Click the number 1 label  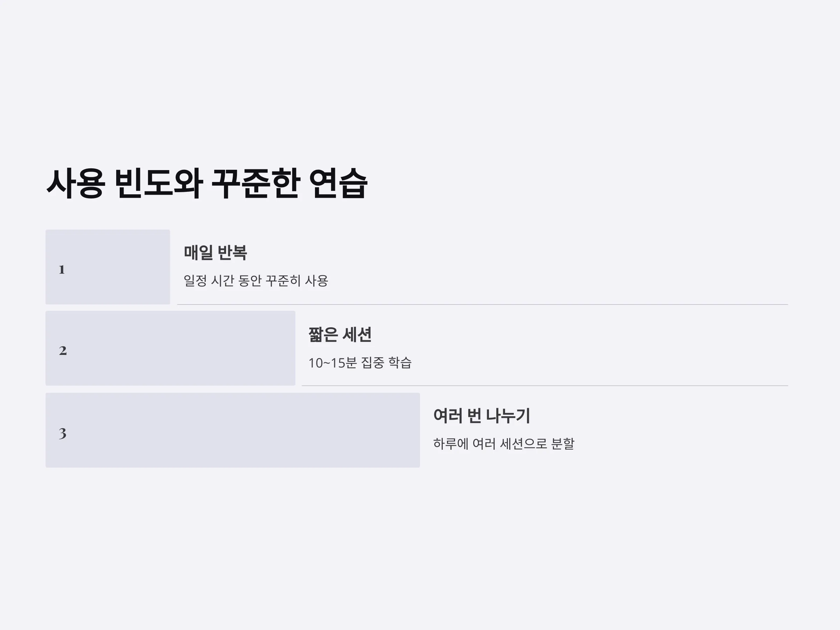click(62, 269)
